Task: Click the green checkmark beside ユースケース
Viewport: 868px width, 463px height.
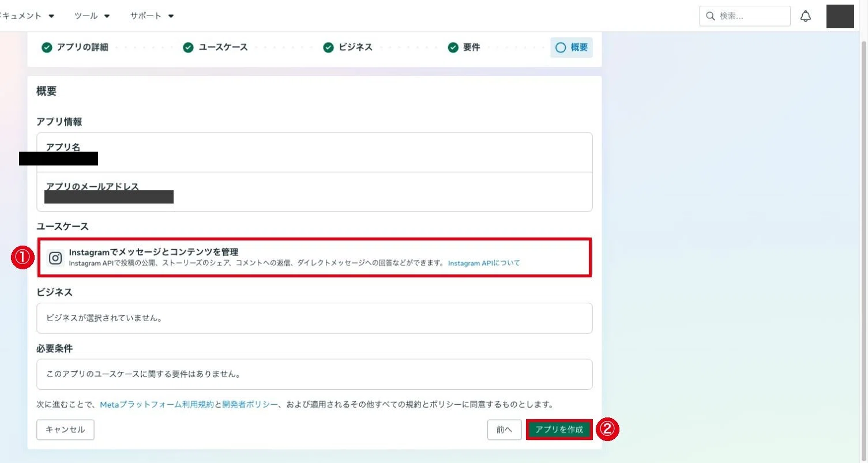Action: tap(188, 47)
